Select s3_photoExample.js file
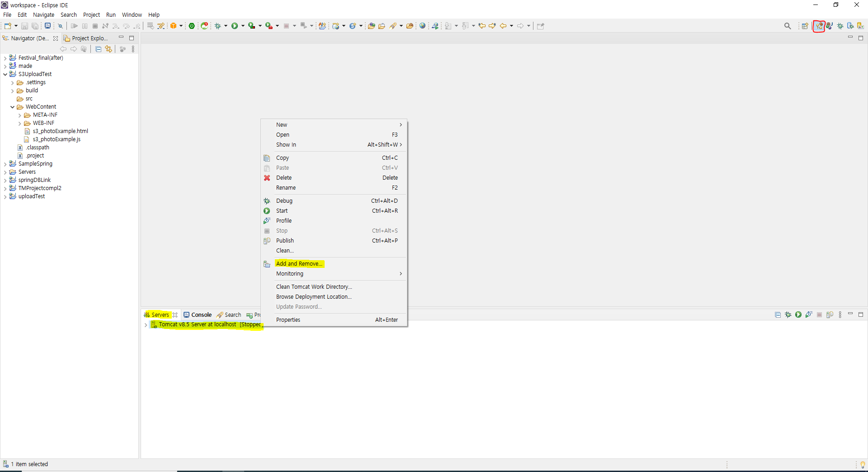Image resolution: width=868 pixels, height=472 pixels. click(52, 139)
